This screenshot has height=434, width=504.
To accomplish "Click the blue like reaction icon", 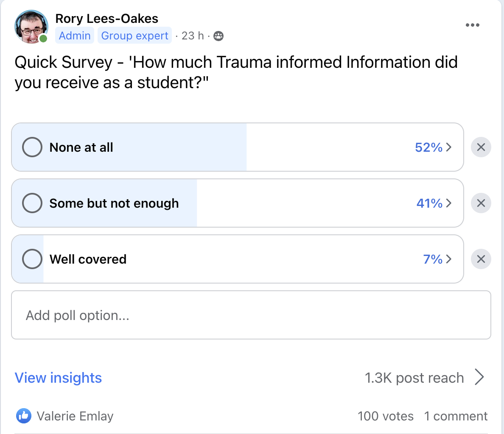I will [24, 416].
